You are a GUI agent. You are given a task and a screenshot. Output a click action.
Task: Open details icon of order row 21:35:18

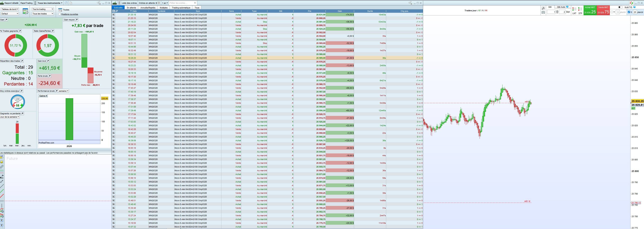(x=114, y=14)
